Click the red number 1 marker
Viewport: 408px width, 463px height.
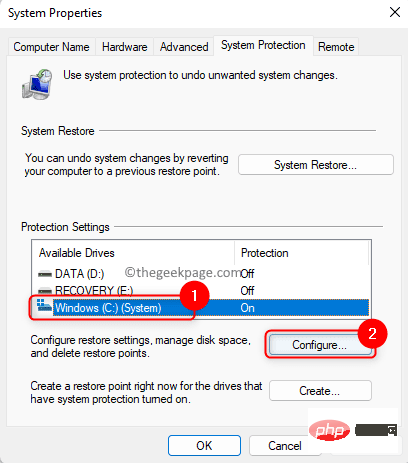pyautogui.click(x=195, y=296)
